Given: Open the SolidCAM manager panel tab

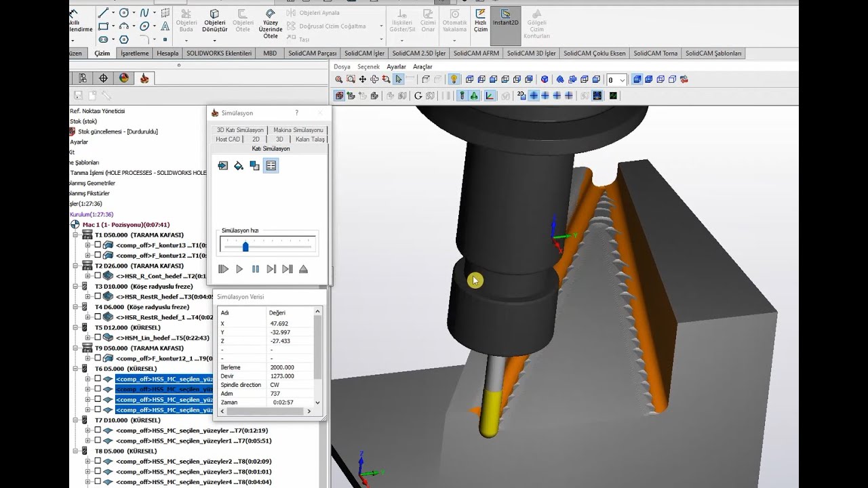Looking at the screenshot, I should click(x=144, y=78).
